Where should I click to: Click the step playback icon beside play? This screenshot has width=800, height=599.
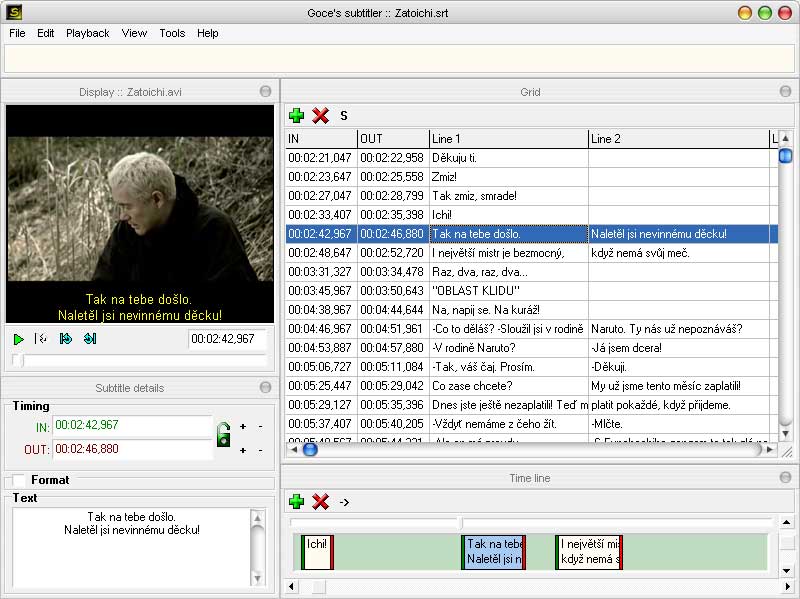pos(41,339)
